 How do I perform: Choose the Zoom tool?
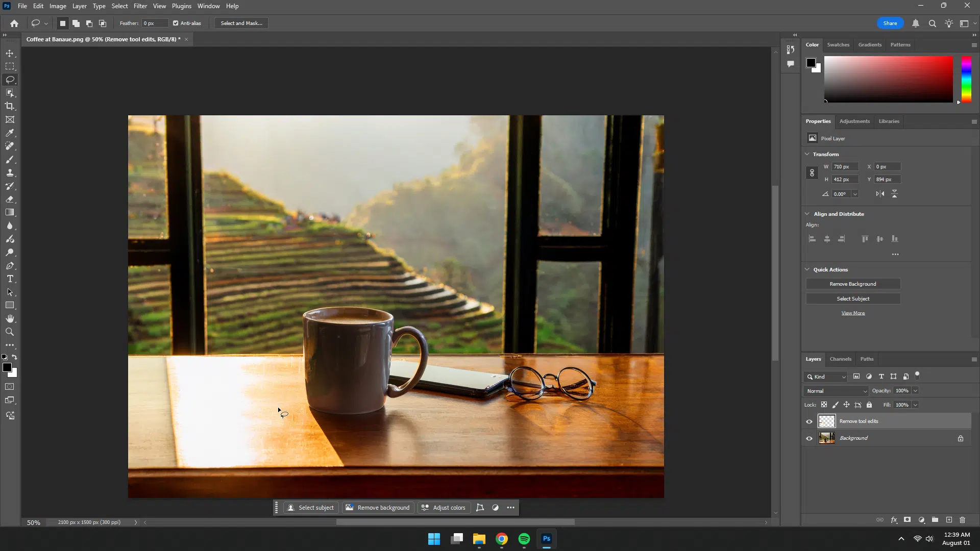10,332
